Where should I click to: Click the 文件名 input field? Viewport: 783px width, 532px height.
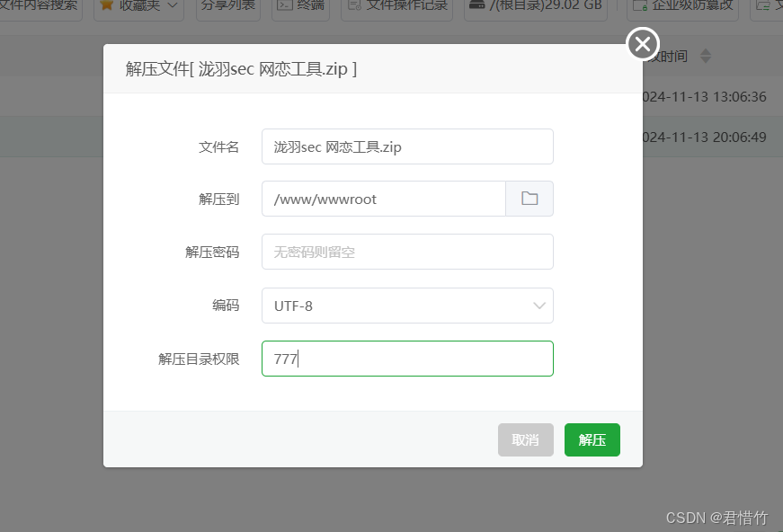pyautogui.click(x=407, y=146)
